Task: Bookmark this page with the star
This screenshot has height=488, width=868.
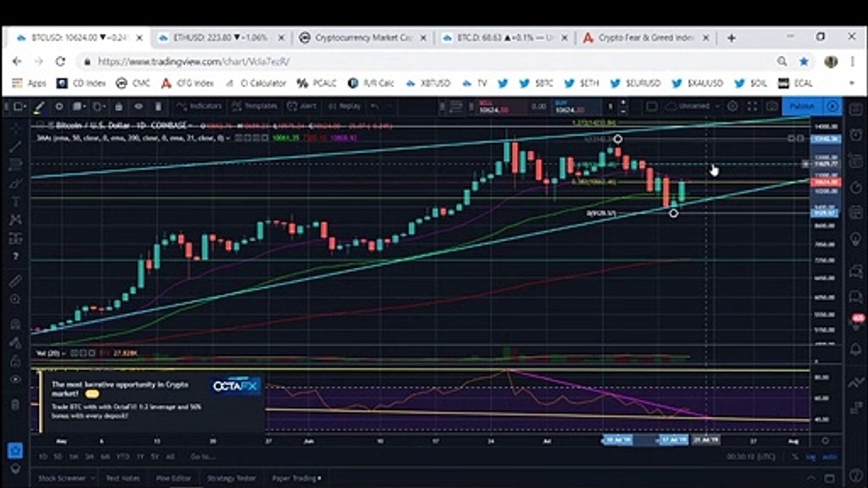Action: pyautogui.click(x=804, y=62)
